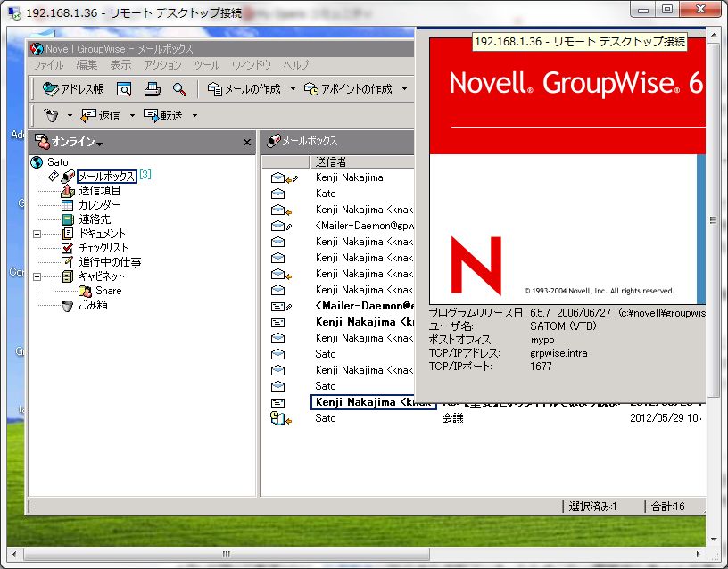Open the ウィンドウ menu
Image resolution: width=728 pixels, height=569 pixels.
(252, 65)
